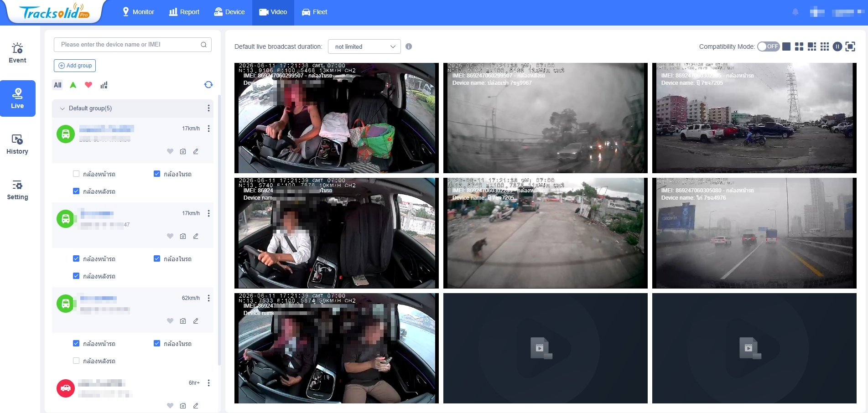Open notifications bell
The width and height of the screenshot is (868, 413).
(795, 12)
